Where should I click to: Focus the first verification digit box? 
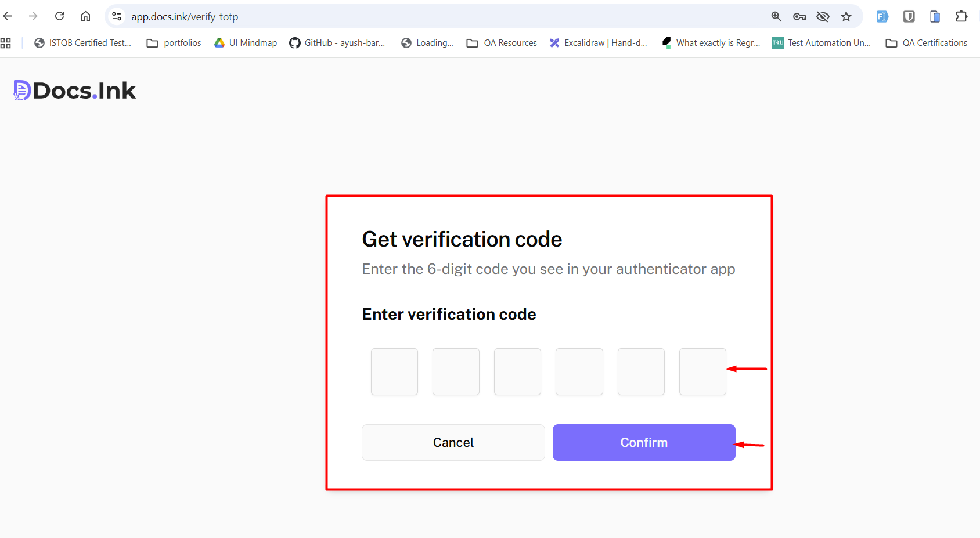[394, 371]
